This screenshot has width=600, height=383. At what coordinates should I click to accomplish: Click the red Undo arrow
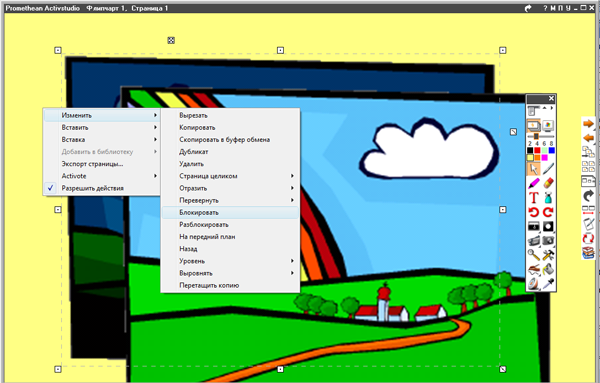(x=533, y=212)
